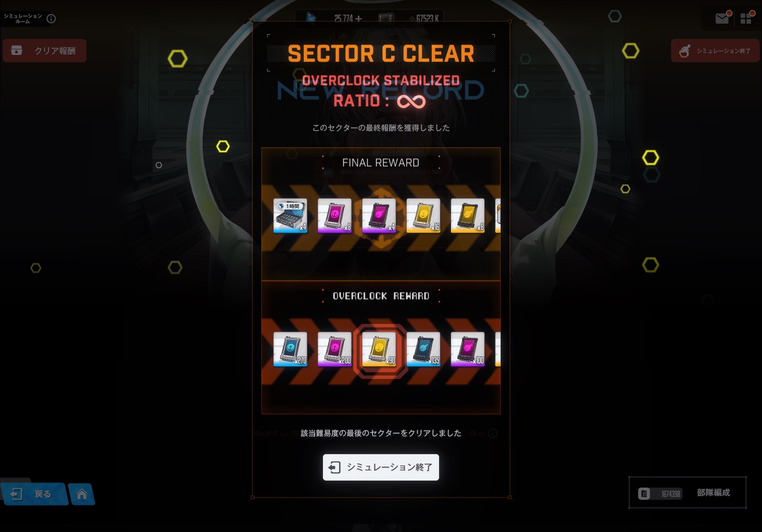Open the 部隊編成 squad formation button
This screenshot has height=532, width=762.
(x=687, y=492)
